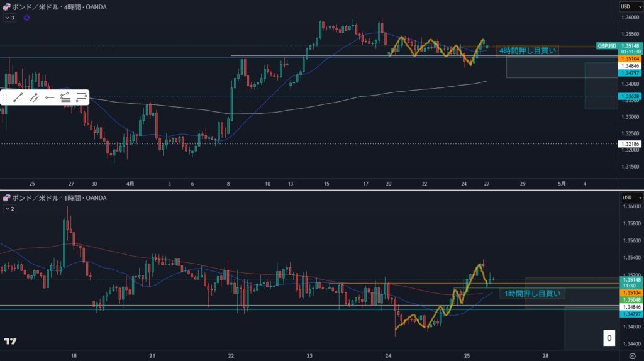
Task: Expand the 1-hour chart indicator legend
Action: tap(9, 208)
